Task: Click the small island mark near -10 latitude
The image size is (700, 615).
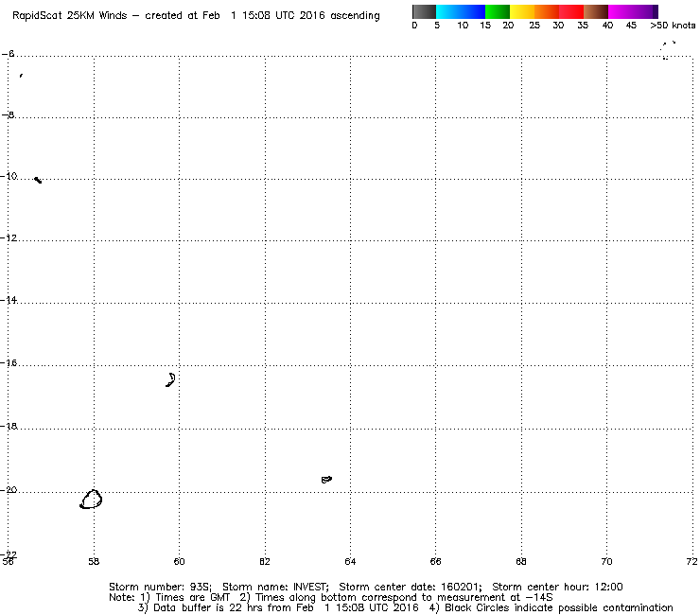Action: [38, 180]
